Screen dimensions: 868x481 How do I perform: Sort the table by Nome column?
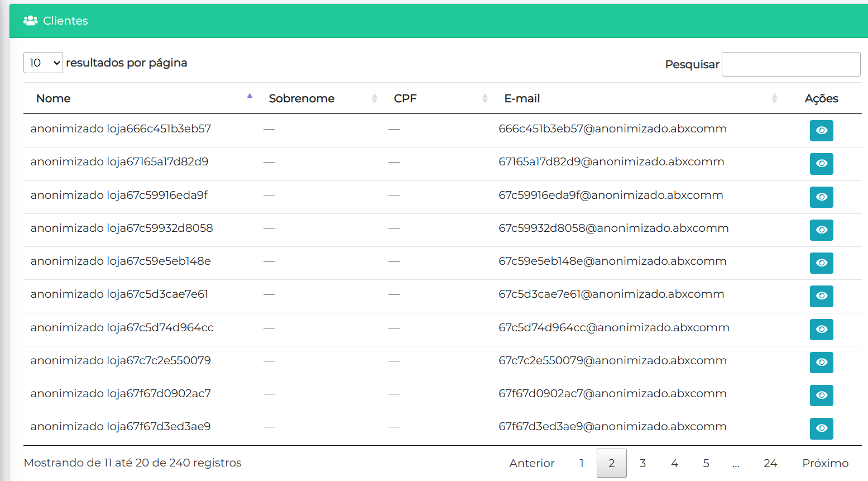(54, 98)
